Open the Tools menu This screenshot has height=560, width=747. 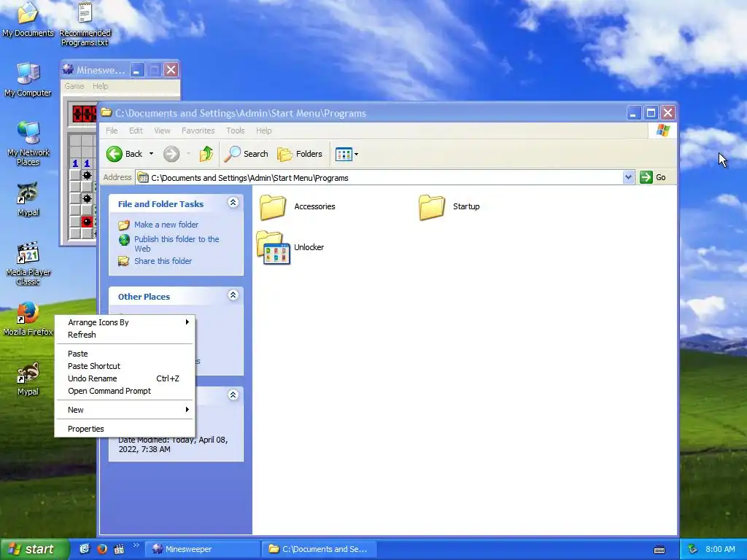[x=236, y=131]
